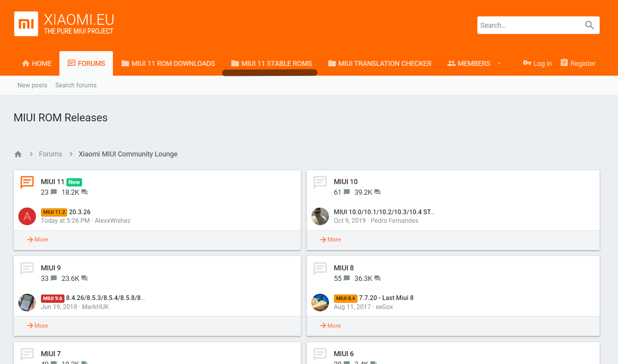This screenshot has height=364, width=618.
Task: Open xeGox's avatar picture
Action: 320,302
